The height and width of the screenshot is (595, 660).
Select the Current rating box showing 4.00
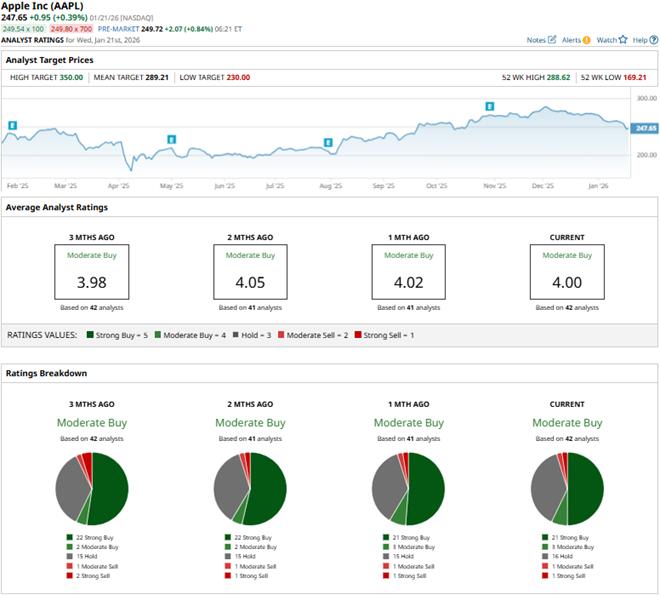[567, 271]
